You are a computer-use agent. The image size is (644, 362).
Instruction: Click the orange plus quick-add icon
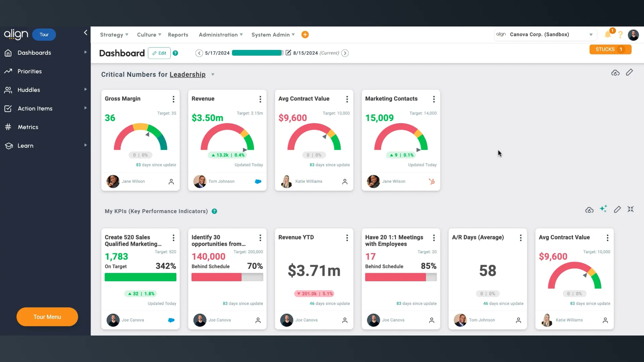pyautogui.click(x=305, y=35)
